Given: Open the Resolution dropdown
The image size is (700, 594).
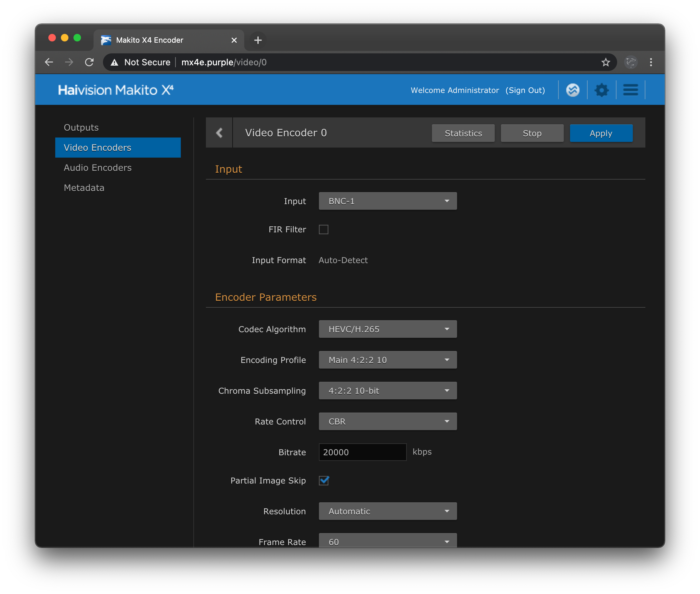Looking at the screenshot, I should (x=388, y=511).
